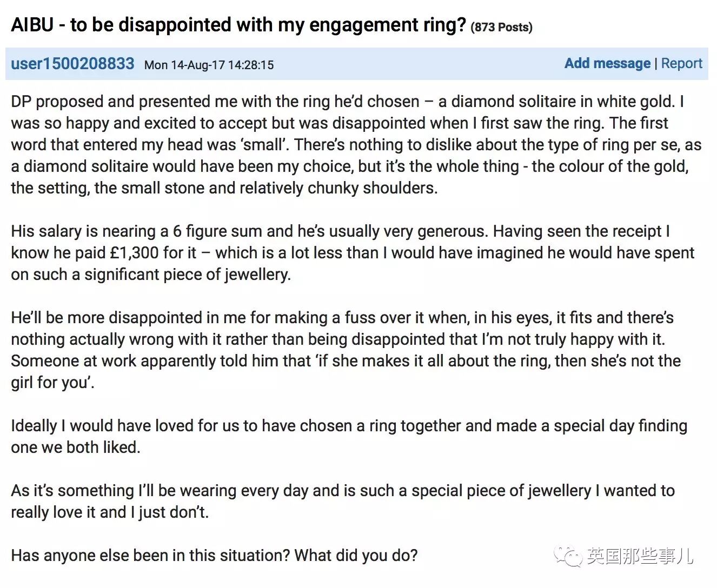Click the AIBU engagement ring thread title

(x=238, y=25)
